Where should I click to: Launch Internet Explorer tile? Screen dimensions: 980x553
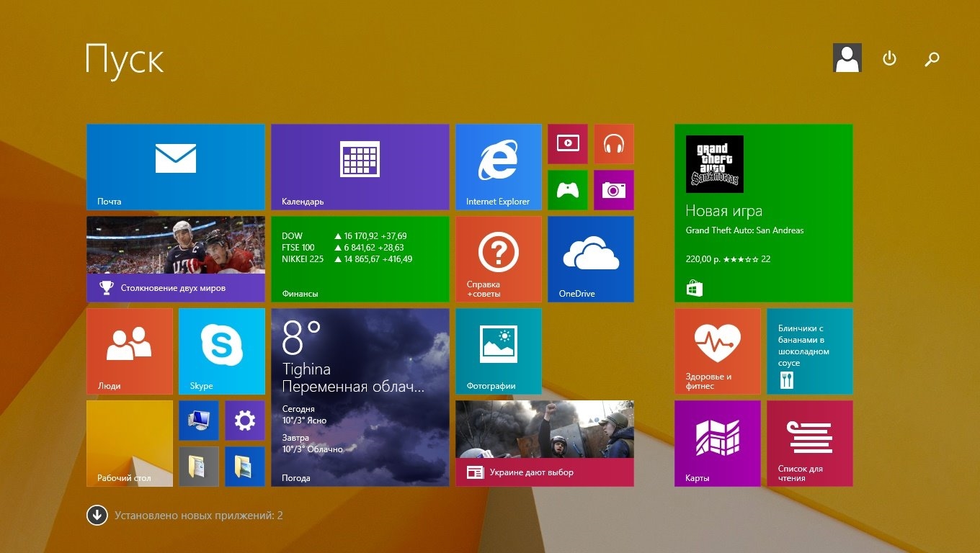tap(498, 166)
